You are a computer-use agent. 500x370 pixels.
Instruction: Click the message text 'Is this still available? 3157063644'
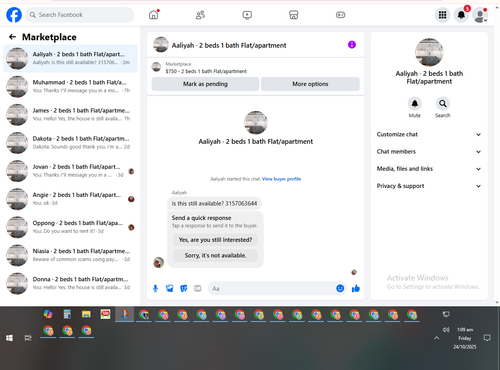(x=214, y=203)
